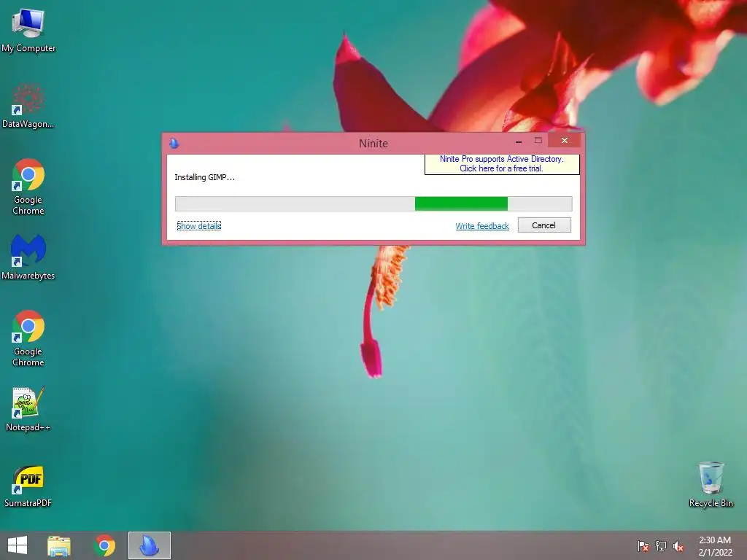747x560 pixels.
Task: Select Google Chrome shortcut above Notepad++
Action: 28,338
